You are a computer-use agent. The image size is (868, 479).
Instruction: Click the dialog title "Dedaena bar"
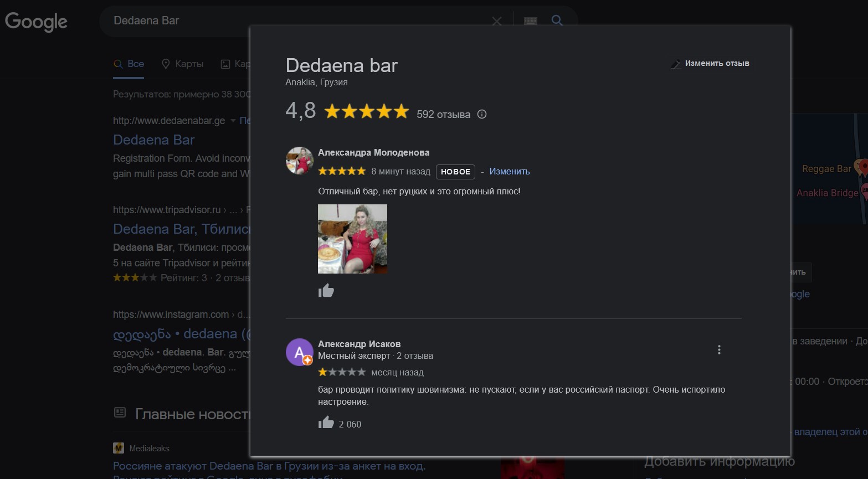[342, 66]
